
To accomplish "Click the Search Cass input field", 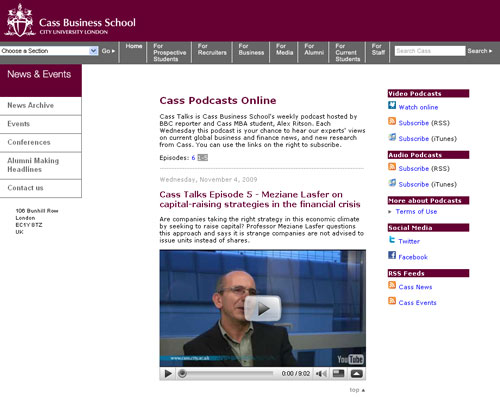I will point(430,51).
